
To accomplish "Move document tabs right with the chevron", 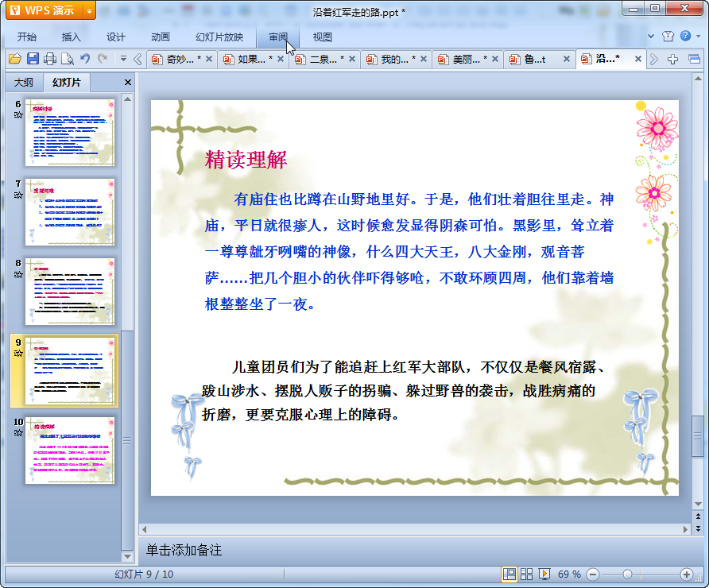I will click(653, 59).
